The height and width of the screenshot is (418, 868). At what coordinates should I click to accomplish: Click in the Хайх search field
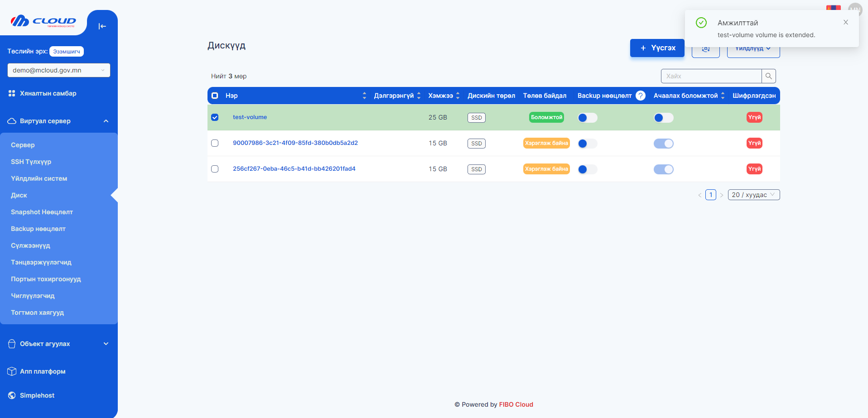[711, 76]
